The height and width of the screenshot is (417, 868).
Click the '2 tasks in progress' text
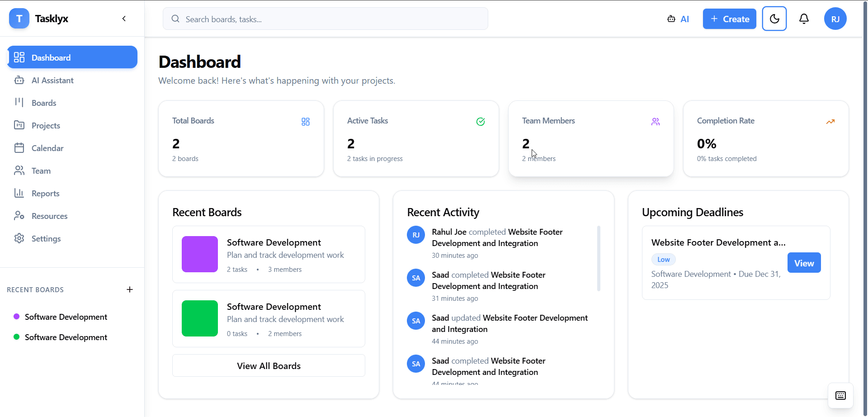coord(375,159)
